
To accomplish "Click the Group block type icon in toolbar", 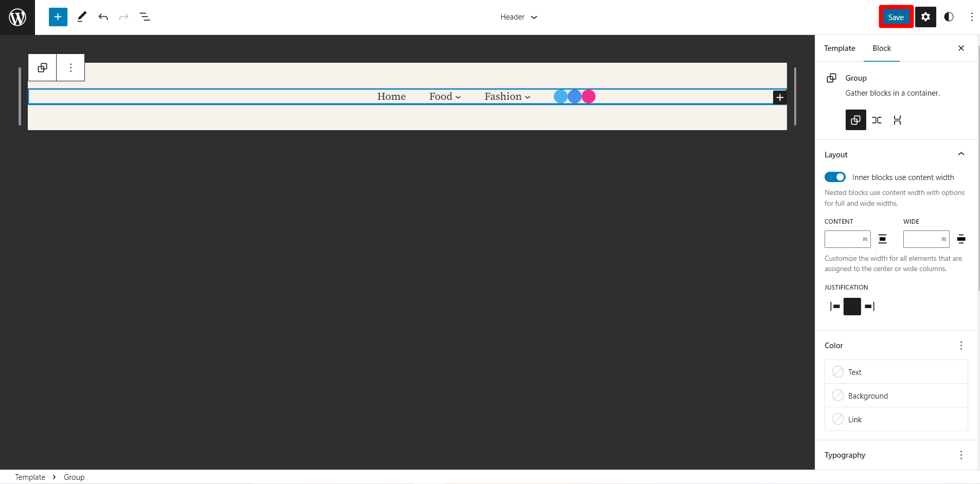I will coord(42,67).
